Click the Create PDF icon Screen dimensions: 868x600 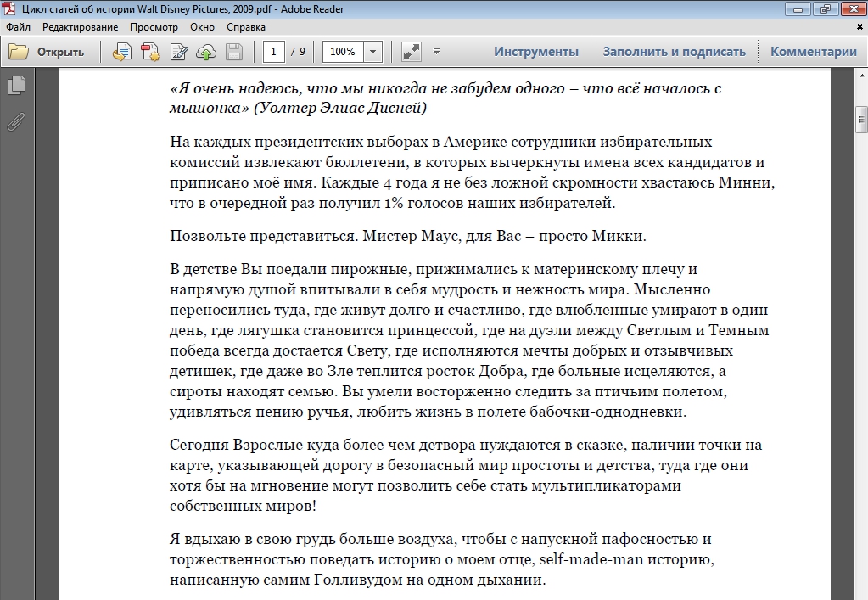click(x=150, y=52)
